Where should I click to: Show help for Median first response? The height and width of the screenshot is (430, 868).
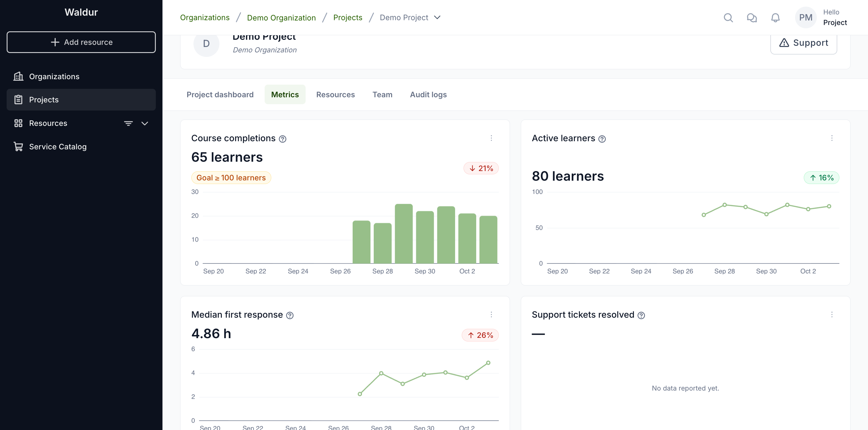[x=290, y=315]
